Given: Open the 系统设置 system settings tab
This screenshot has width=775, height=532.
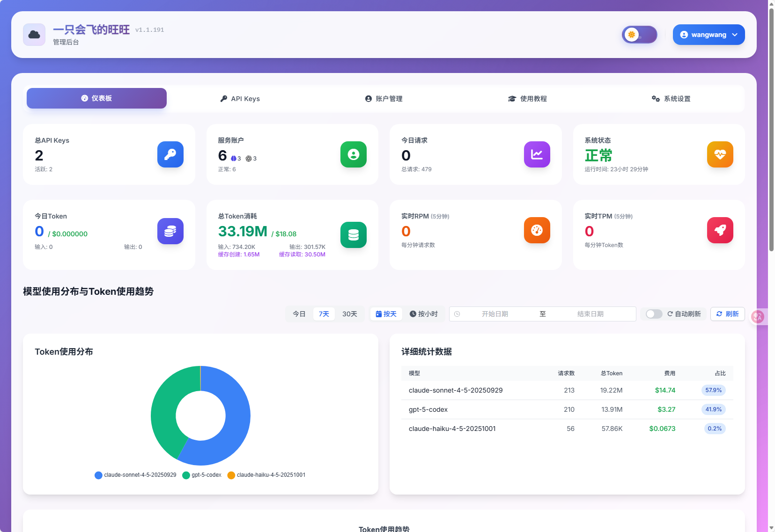Looking at the screenshot, I should coord(671,99).
